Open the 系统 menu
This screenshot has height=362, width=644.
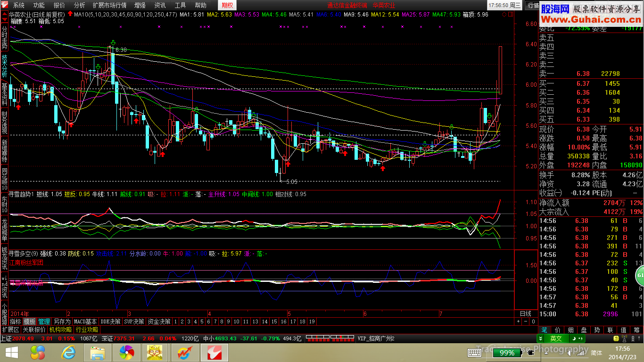(x=18, y=5)
